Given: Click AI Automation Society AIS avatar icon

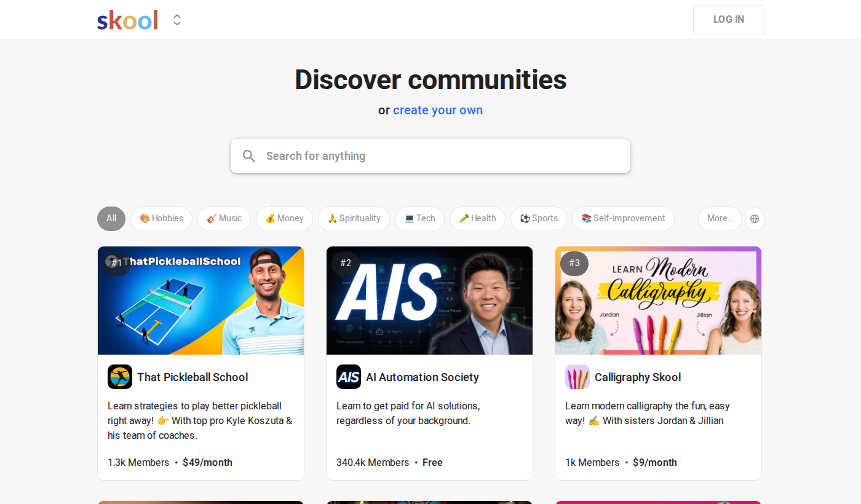Looking at the screenshot, I should point(349,377).
